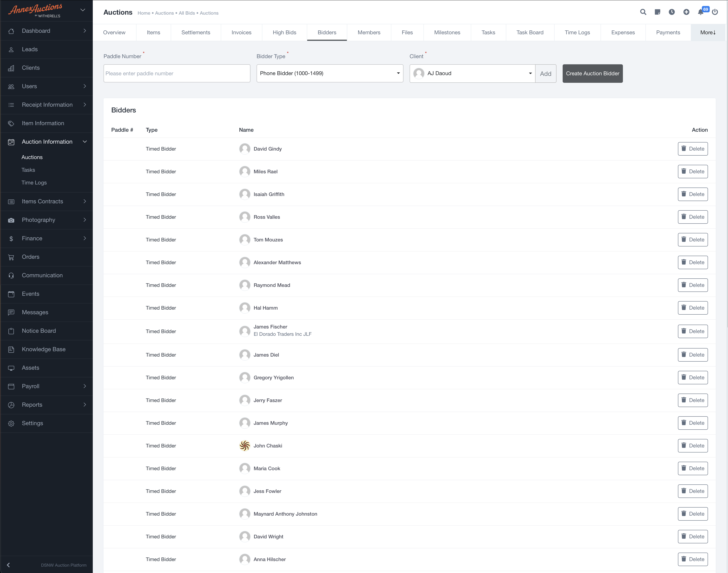
Task: Delete the Miles Rael bidder row
Action: coord(692,171)
